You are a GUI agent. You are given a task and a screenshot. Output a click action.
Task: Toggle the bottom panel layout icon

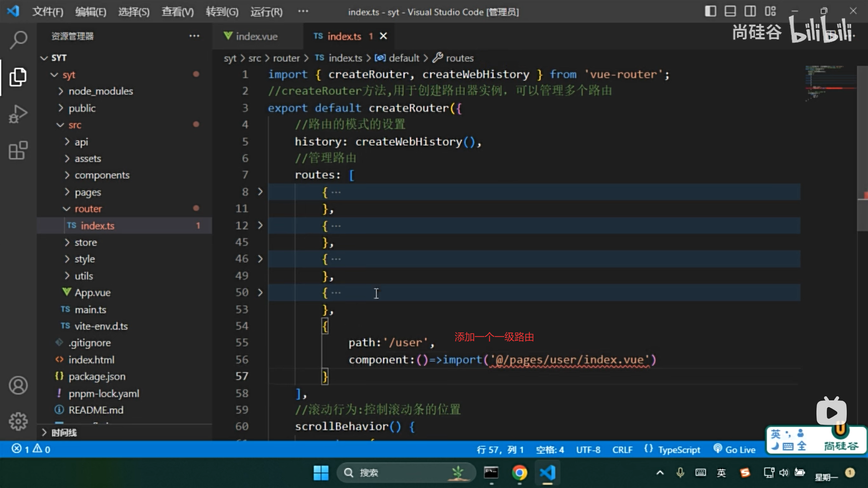pyautogui.click(x=730, y=11)
